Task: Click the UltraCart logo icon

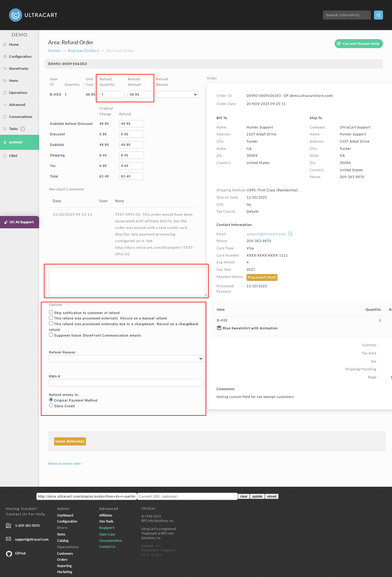Action: click(16, 15)
